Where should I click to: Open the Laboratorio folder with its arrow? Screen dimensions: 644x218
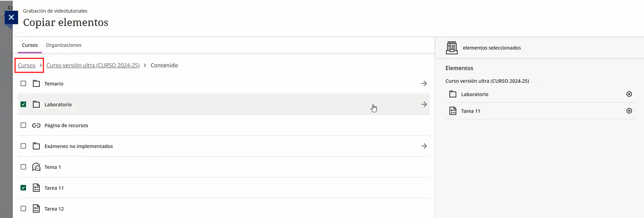pos(424,104)
